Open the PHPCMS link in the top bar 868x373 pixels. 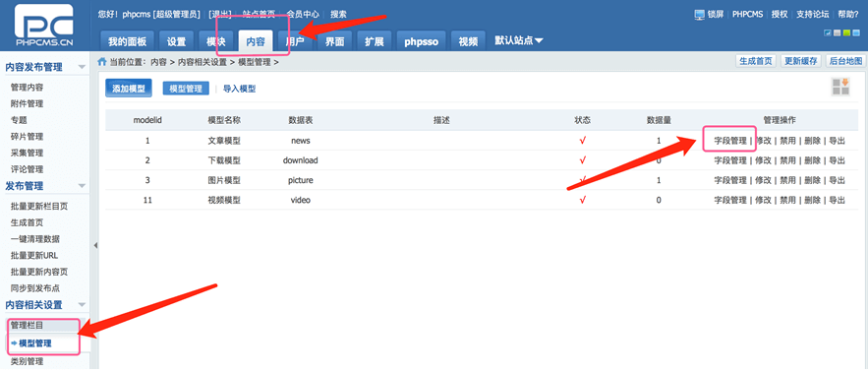(748, 15)
